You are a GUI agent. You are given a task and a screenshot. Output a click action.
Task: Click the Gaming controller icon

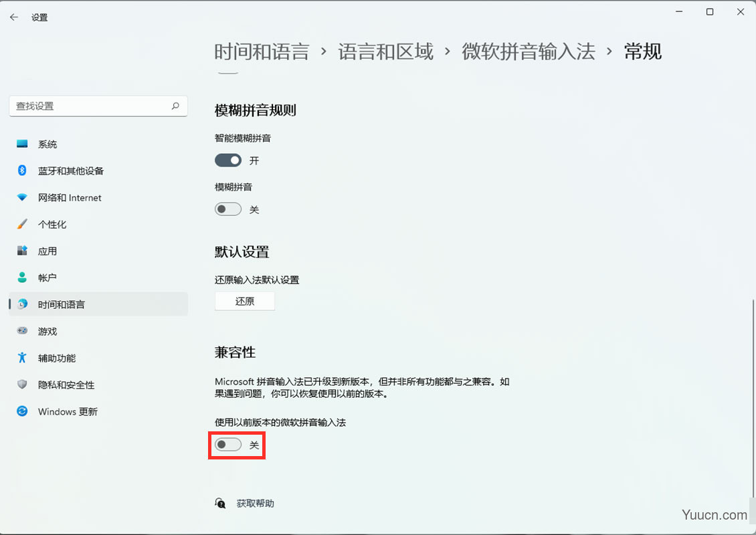tap(22, 330)
